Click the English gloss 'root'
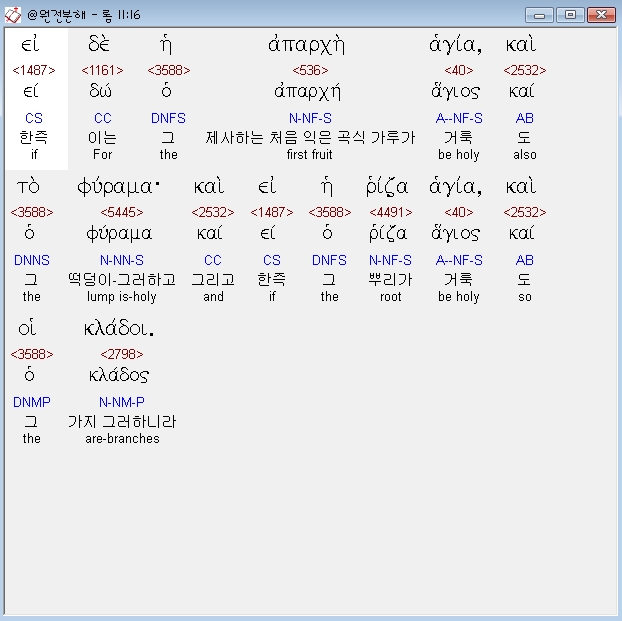The width and height of the screenshot is (622, 621). click(x=391, y=297)
